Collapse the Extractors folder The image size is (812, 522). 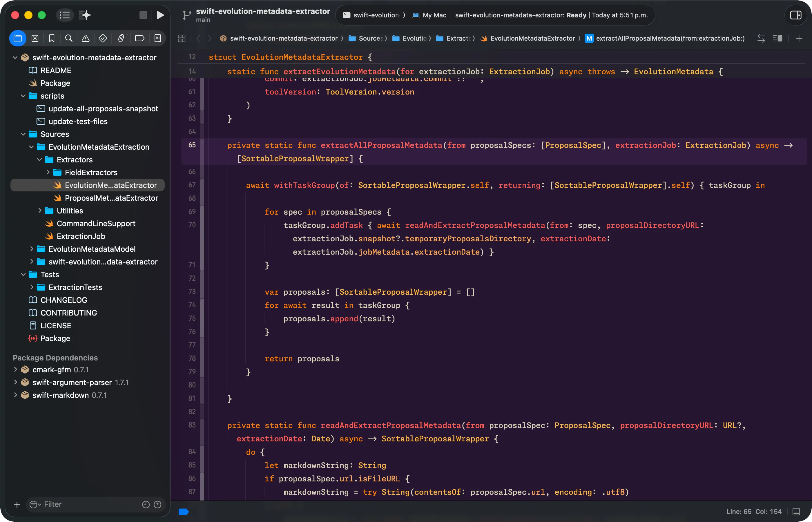pyautogui.click(x=39, y=160)
